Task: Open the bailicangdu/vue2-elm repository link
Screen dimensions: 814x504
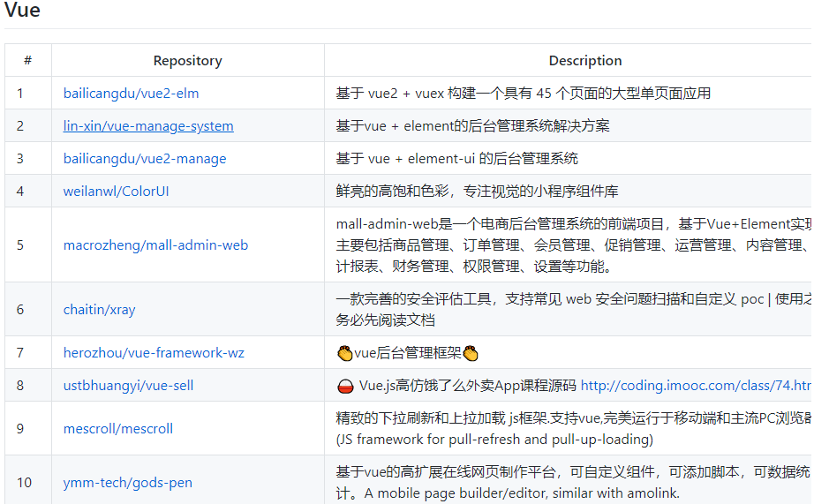Action: (131, 94)
